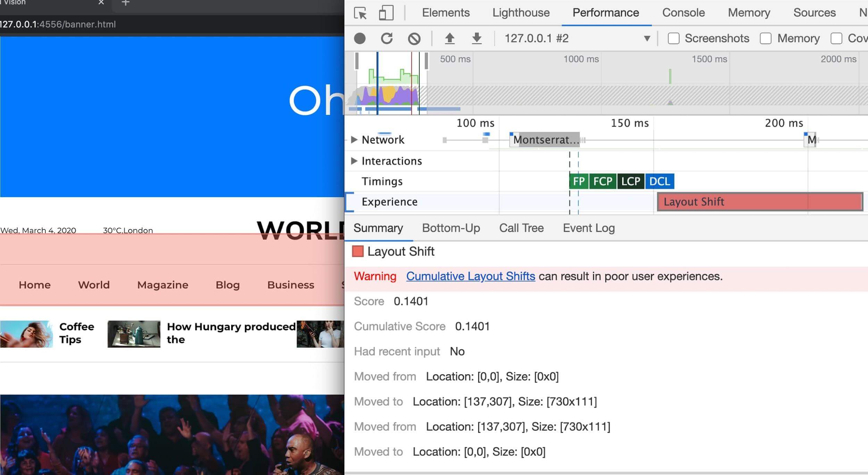Viewport: 868px width, 475px height.
Task: Click the record button to start profiling
Action: (359, 38)
